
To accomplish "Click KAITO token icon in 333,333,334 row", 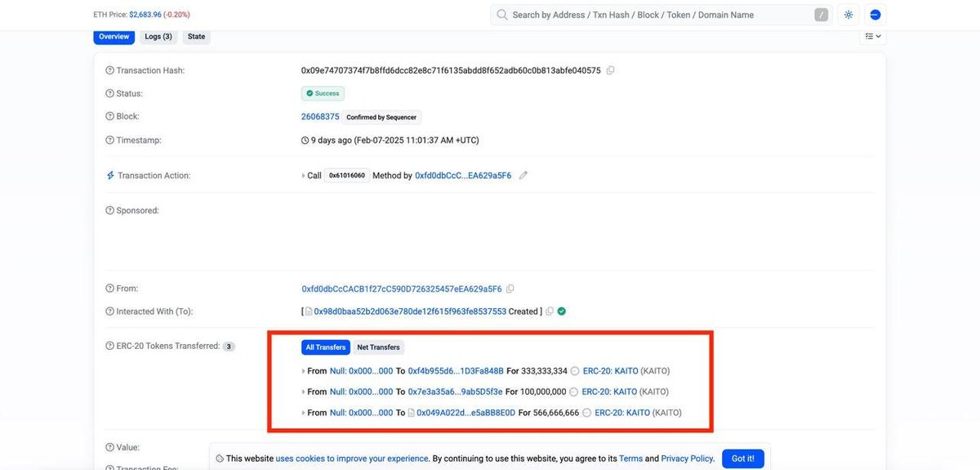I will coord(575,371).
